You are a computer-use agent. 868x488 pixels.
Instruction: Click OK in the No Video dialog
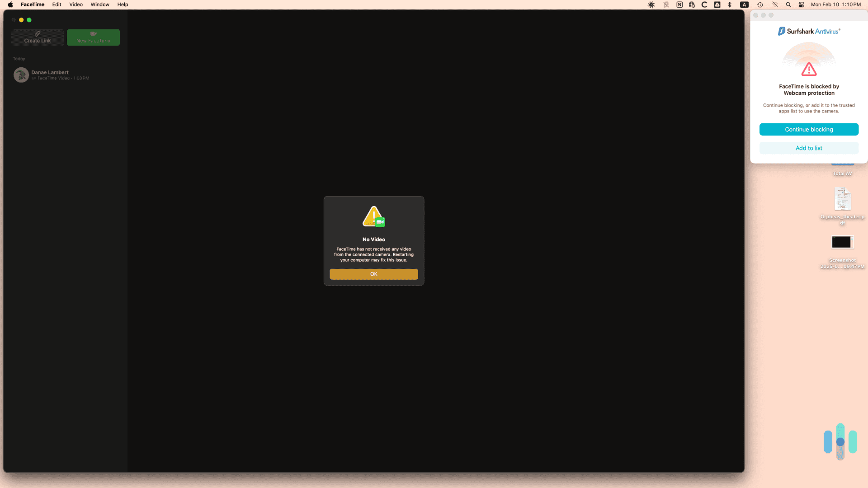coord(373,274)
